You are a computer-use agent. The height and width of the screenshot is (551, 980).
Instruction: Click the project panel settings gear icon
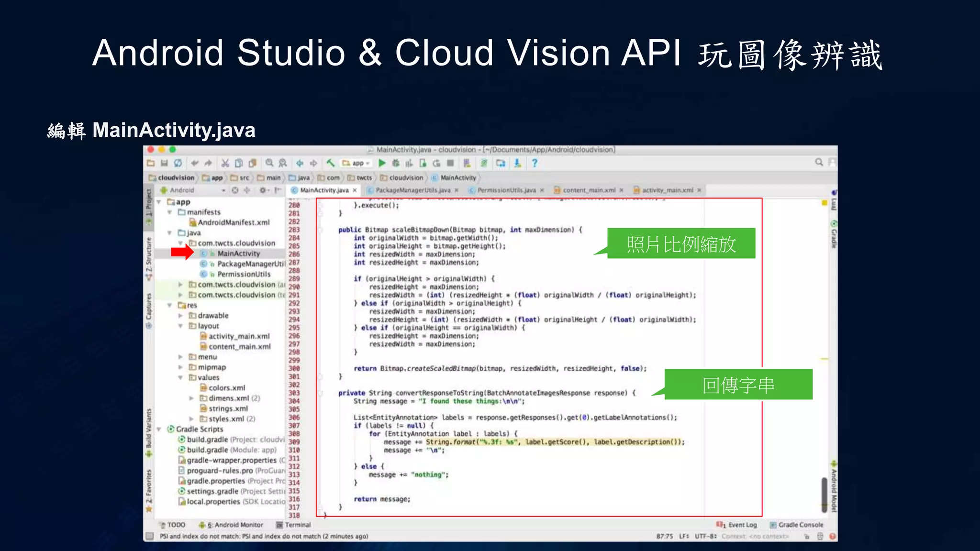263,190
